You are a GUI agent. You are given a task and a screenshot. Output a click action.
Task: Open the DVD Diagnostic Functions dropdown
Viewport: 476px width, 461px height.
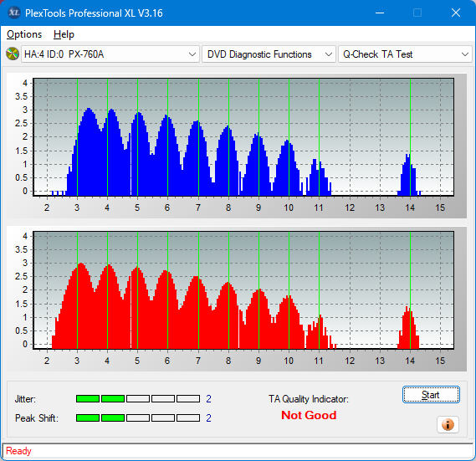click(269, 54)
